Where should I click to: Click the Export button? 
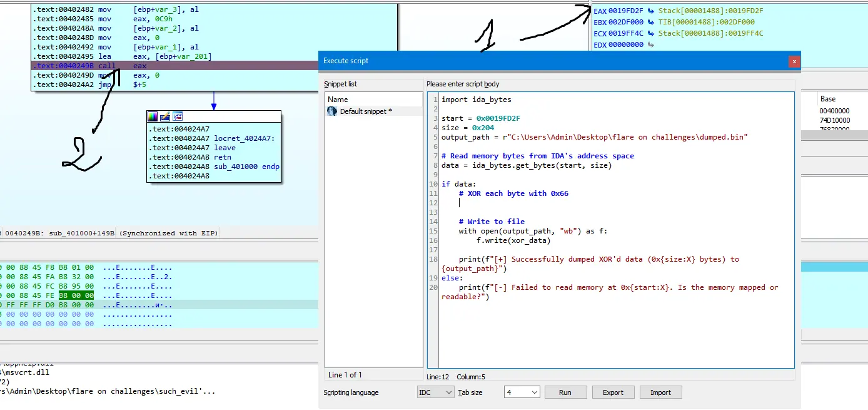tap(613, 392)
